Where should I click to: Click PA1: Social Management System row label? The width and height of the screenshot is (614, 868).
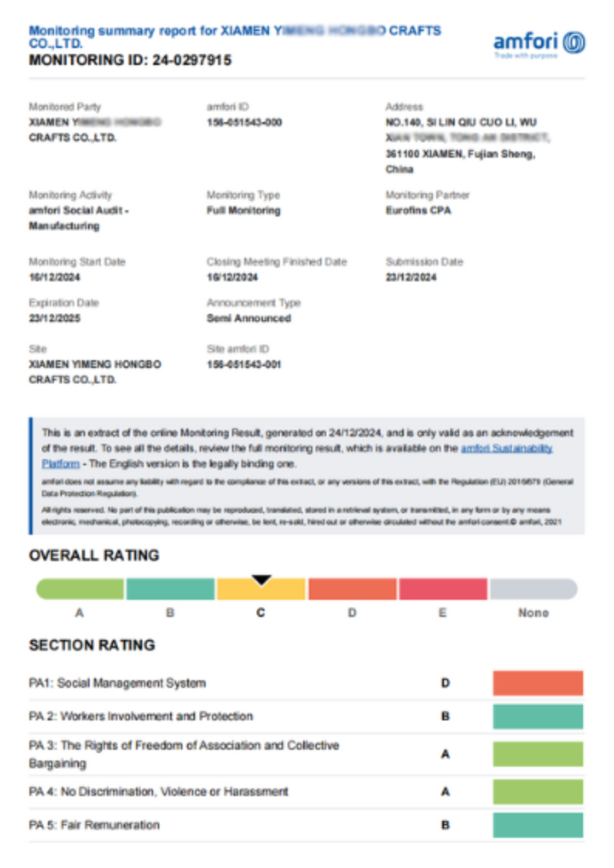tap(118, 683)
